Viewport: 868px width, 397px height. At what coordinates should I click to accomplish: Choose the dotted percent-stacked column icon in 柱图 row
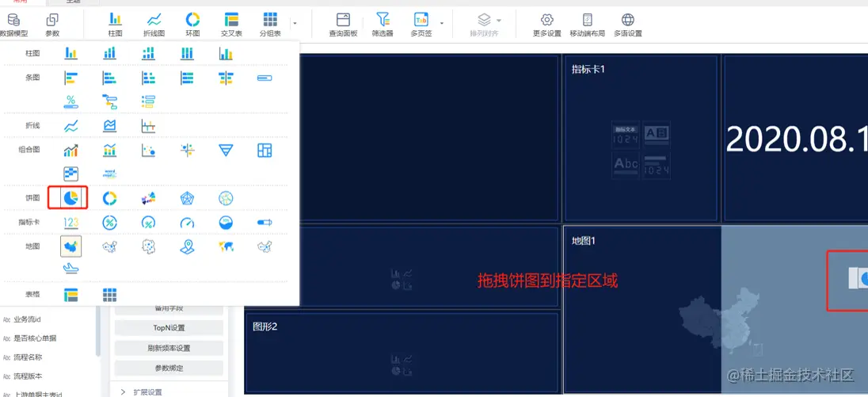point(148,53)
